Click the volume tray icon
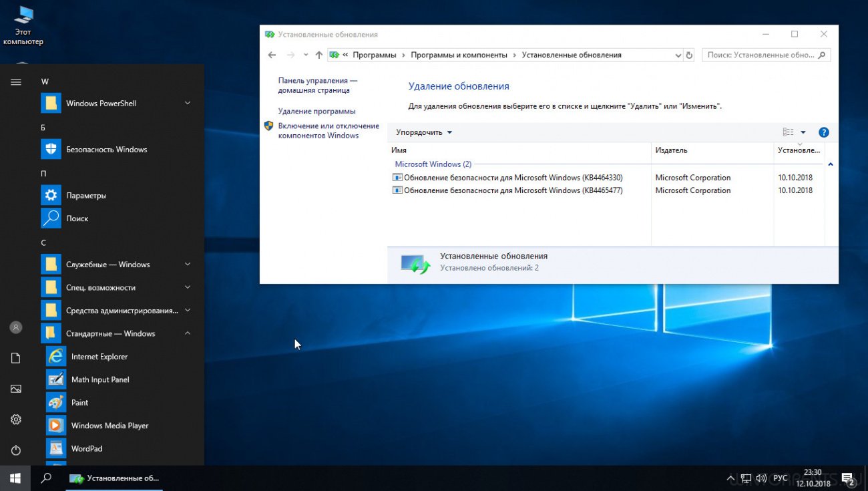 (761, 478)
